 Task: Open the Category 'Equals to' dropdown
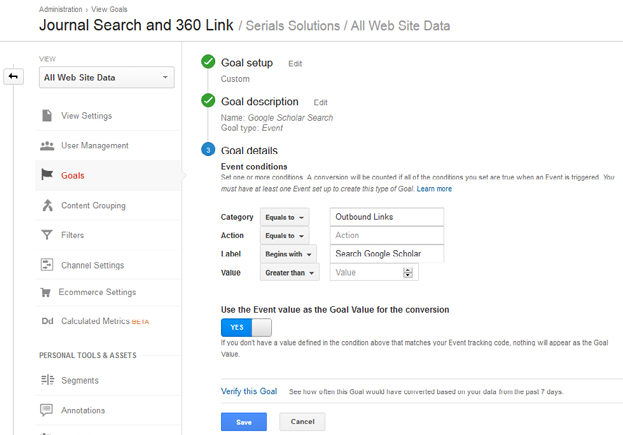(285, 217)
